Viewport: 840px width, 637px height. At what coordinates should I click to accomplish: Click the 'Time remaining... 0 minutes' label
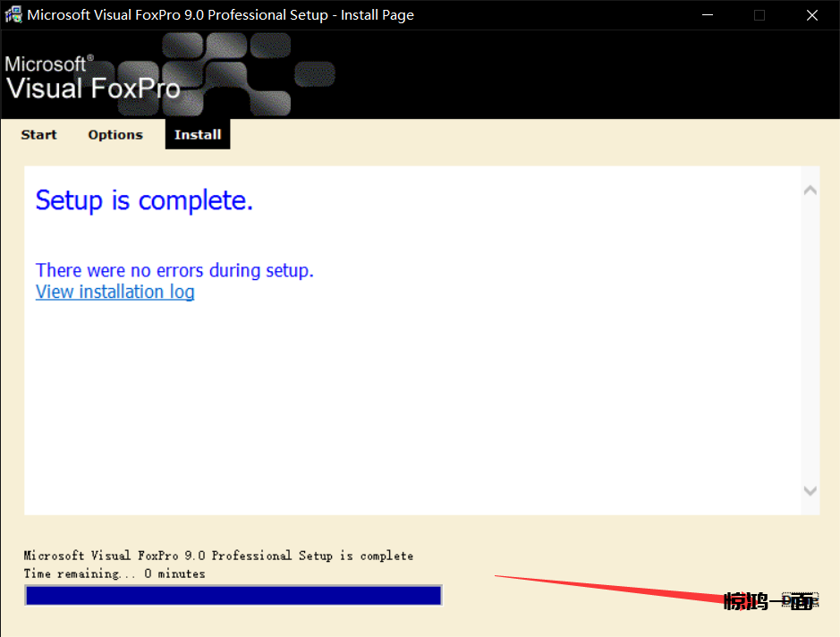115,573
